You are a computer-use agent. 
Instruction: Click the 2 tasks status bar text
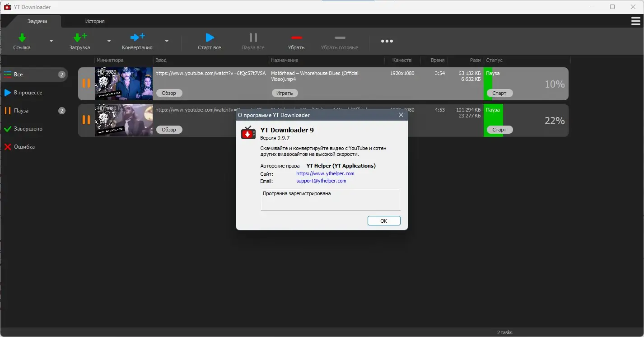point(504,332)
